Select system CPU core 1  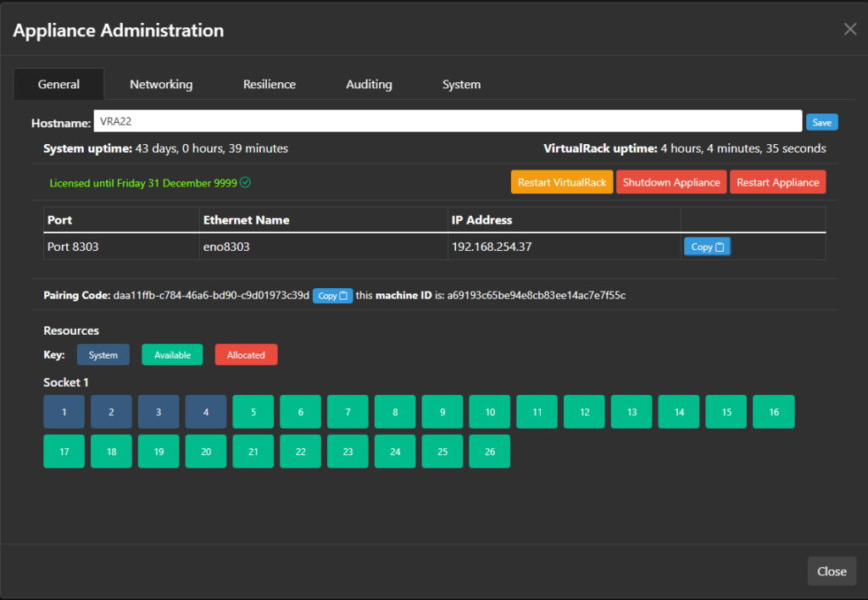click(x=64, y=412)
